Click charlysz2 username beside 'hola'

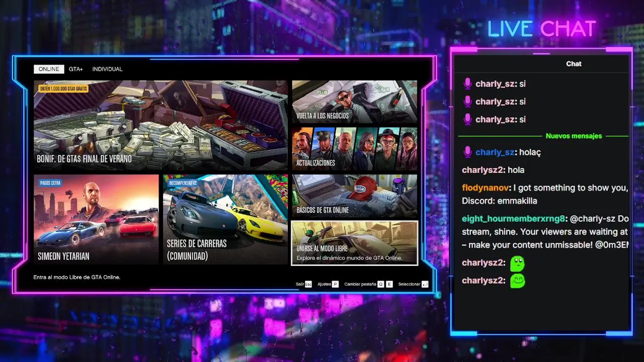[483, 170]
